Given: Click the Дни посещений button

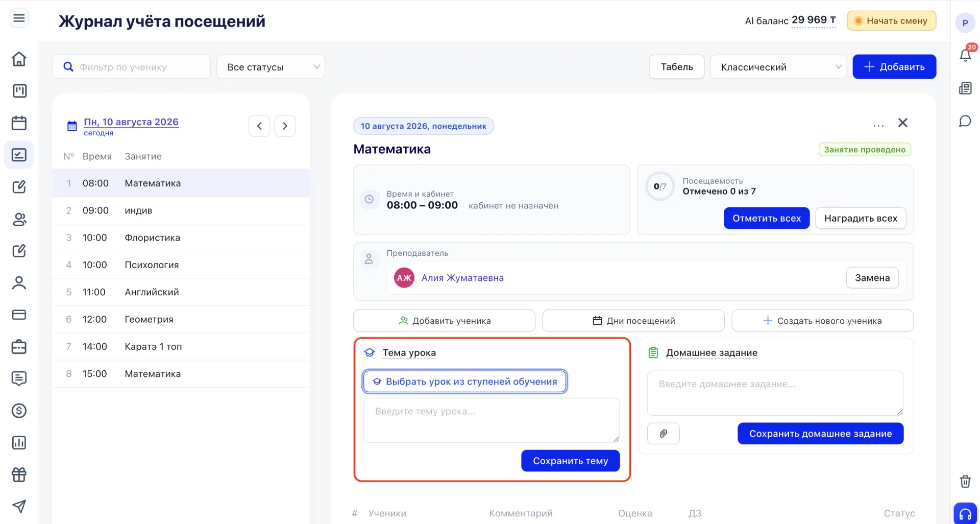Looking at the screenshot, I should pos(633,321).
